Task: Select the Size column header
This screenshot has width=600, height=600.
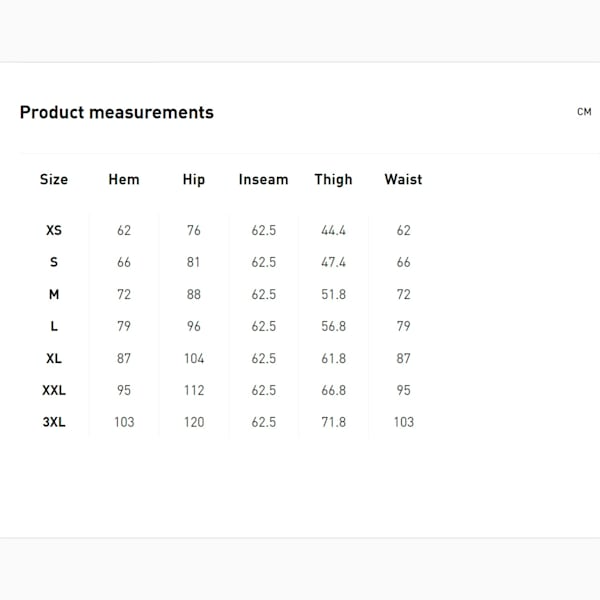Action: click(54, 180)
